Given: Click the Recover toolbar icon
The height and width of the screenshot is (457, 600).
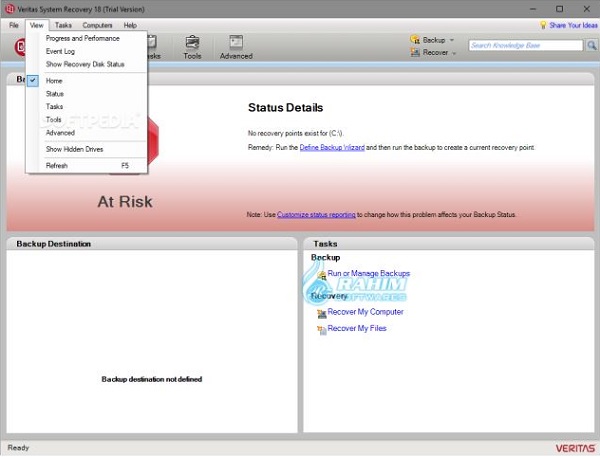Looking at the screenshot, I should pos(415,52).
